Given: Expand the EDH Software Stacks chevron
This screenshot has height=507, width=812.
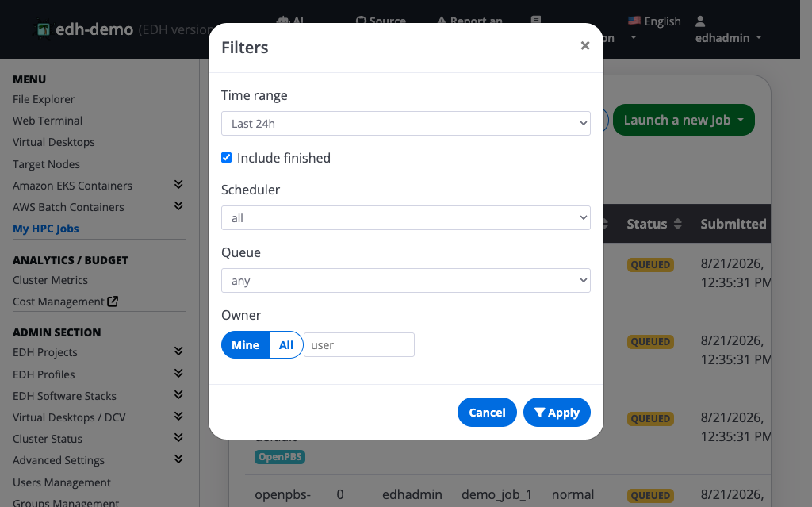Looking at the screenshot, I should click(x=178, y=394).
